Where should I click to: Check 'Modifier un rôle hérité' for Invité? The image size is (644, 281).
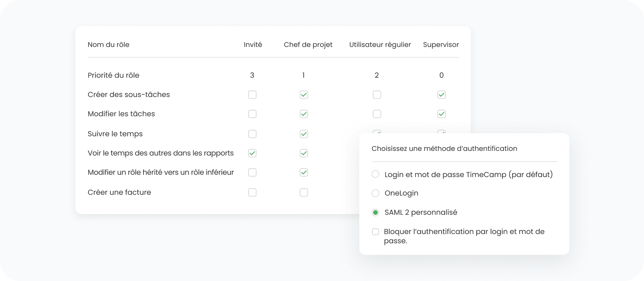click(x=252, y=172)
